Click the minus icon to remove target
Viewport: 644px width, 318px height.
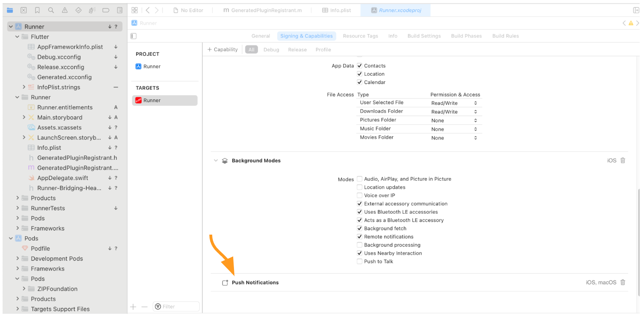(144, 307)
